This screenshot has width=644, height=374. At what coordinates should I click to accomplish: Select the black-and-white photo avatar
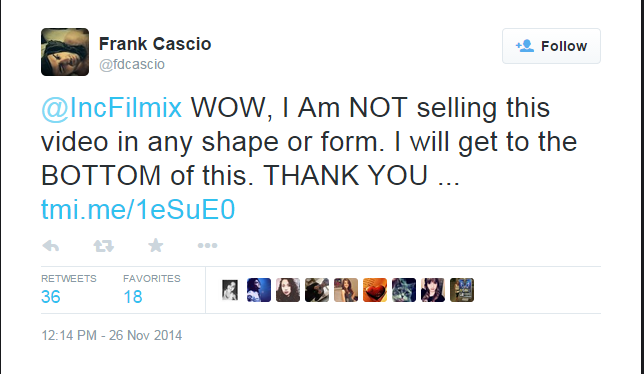[x=230, y=290]
